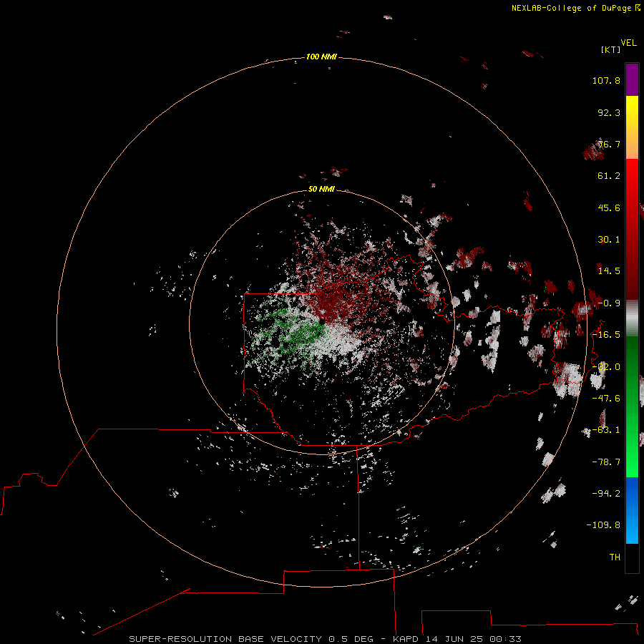Click the 14 JUN 25 date stamp

click(x=454, y=639)
